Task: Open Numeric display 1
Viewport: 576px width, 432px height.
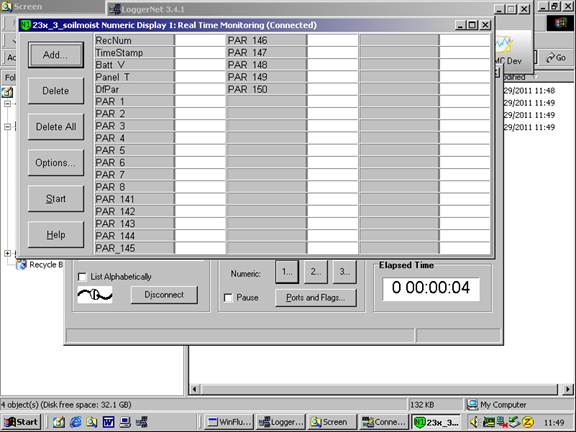Action: point(287,272)
